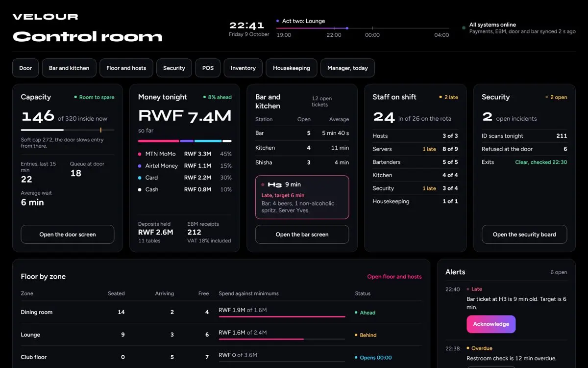Click the Dining room spend bar
This screenshot has height=368, width=588.
click(282, 317)
